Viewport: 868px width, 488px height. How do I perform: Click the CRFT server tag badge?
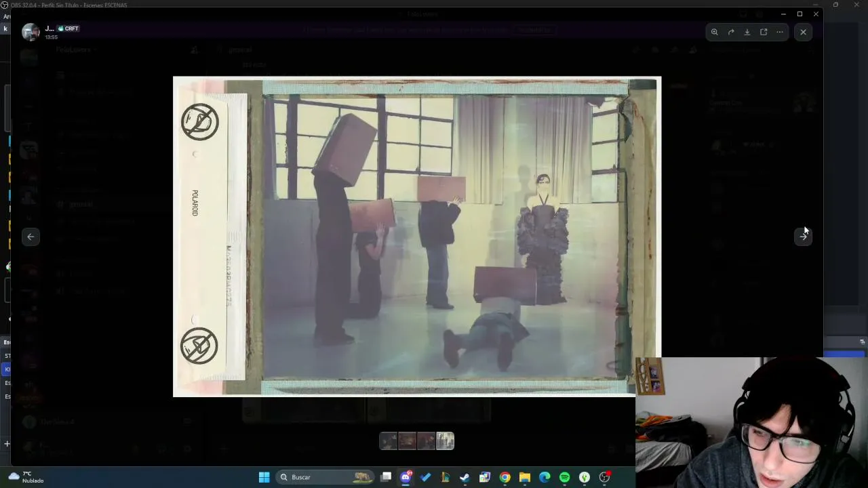pyautogui.click(x=68, y=28)
